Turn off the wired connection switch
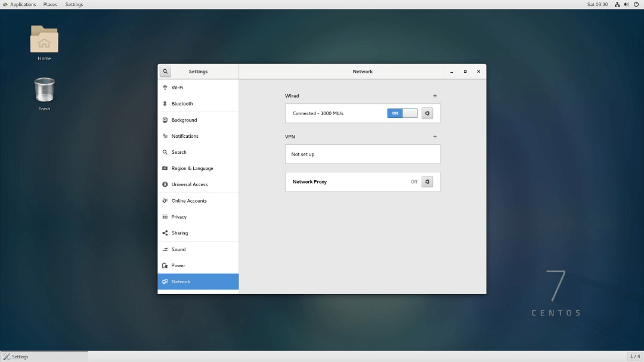Image resolution: width=644 pixels, height=362 pixels. pyautogui.click(x=402, y=113)
